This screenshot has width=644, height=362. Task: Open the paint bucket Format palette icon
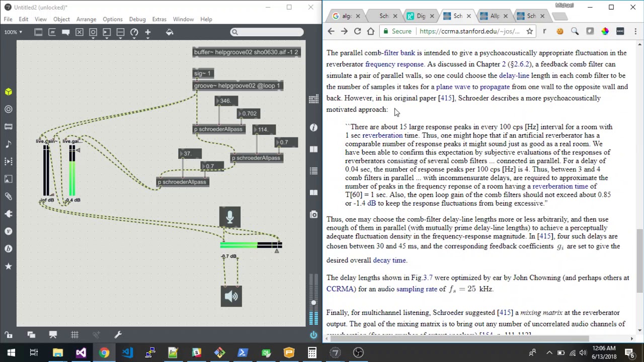170,32
